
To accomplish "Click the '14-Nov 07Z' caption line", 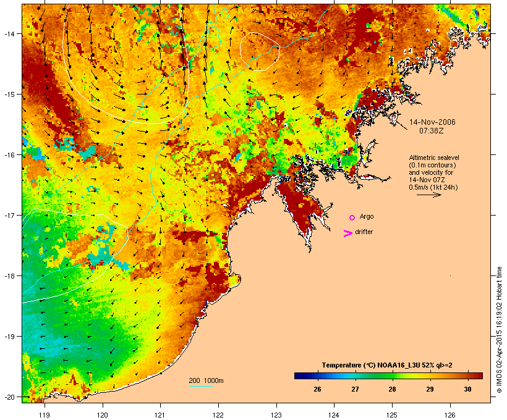I will coord(427,180).
